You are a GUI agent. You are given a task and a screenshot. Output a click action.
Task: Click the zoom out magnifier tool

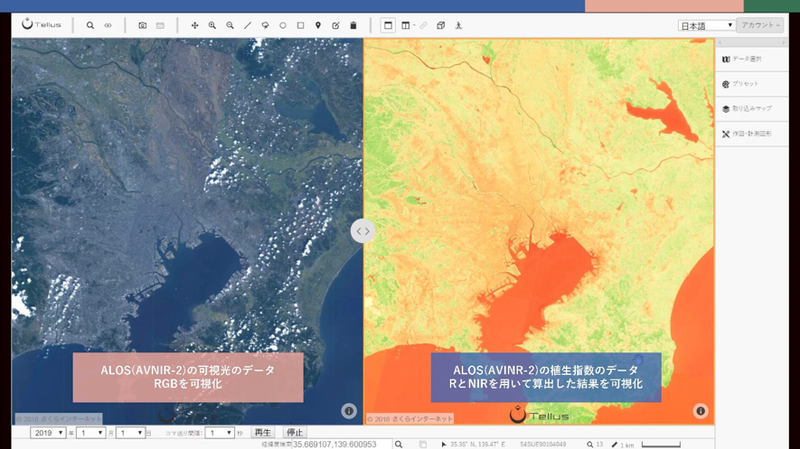click(x=230, y=26)
